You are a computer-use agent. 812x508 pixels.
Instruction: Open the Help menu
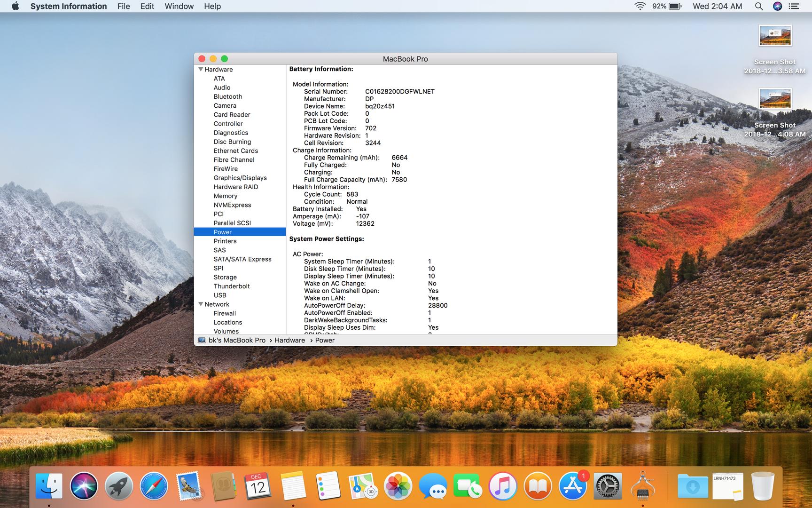click(x=212, y=6)
